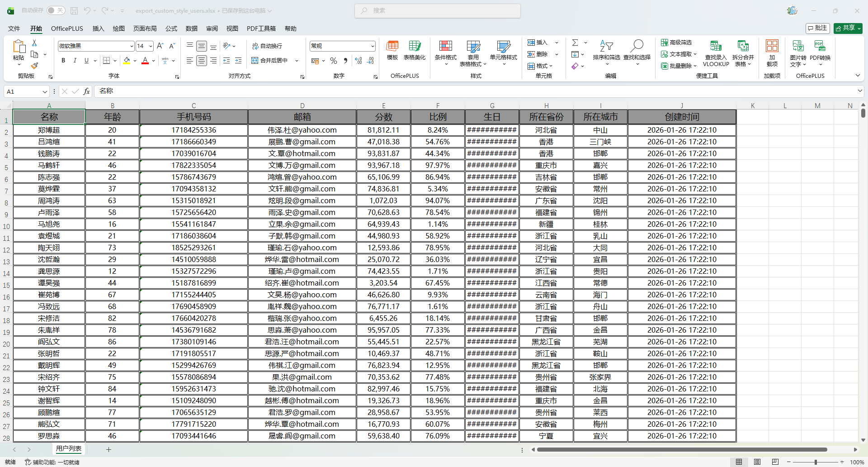The height and width of the screenshot is (467, 868).
Task: Click the 批注 comments button
Action: [x=817, y=28]
